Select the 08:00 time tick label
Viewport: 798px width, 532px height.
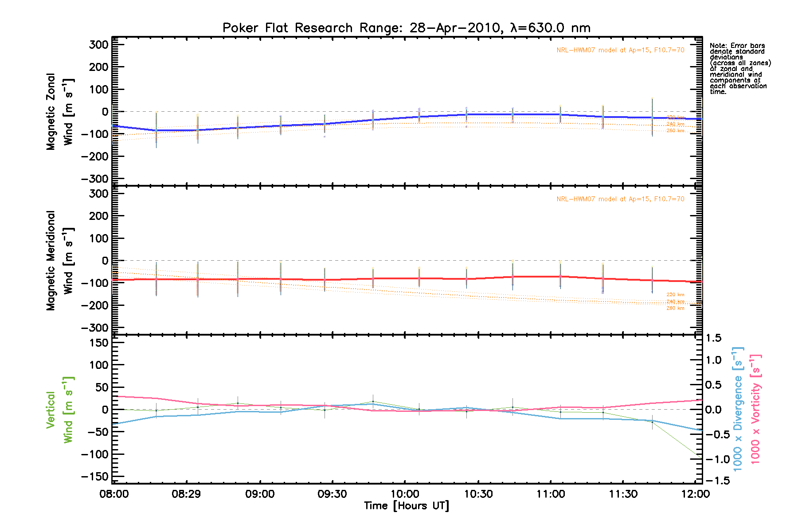(114, 494)
